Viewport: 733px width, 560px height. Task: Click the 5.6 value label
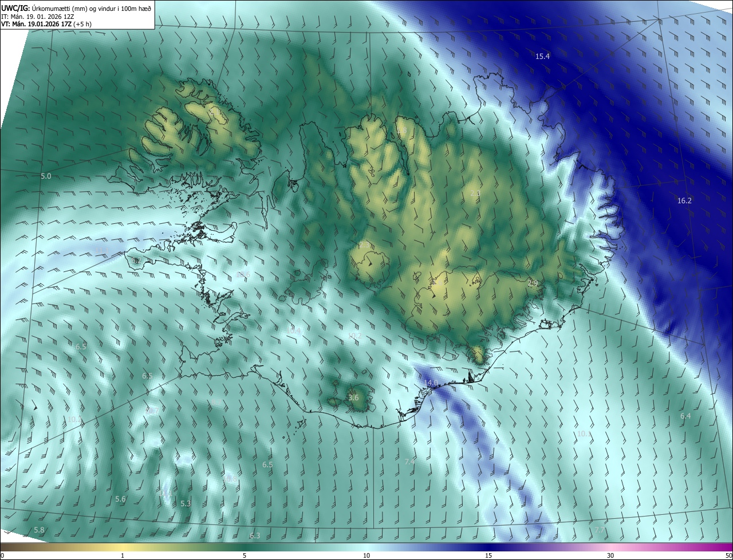tap(120, 499)
